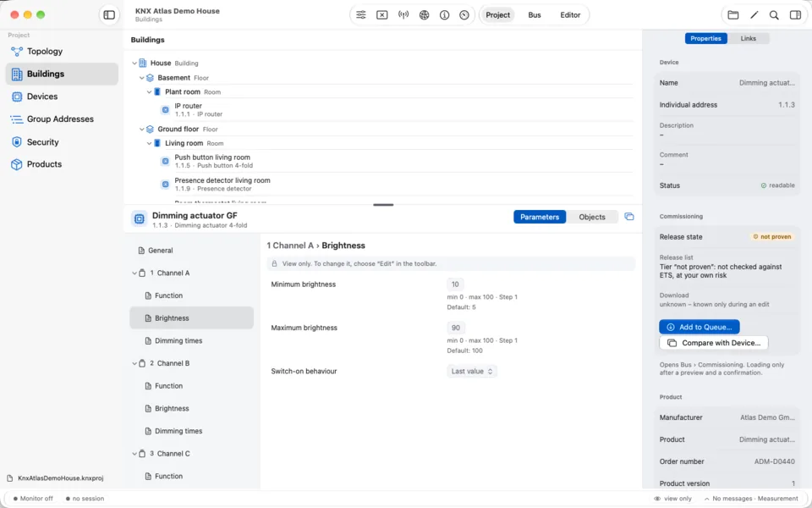Select the Properties tab in the inspector
The width and height of the screenshot is (812, 508).
point(705,38)
